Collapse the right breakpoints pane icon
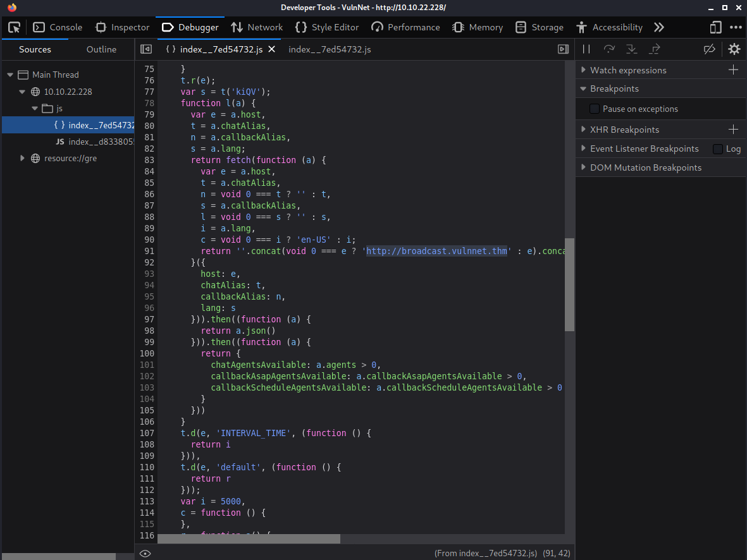Viewport: 747px width, 560px height. click(x=563, y=49)
